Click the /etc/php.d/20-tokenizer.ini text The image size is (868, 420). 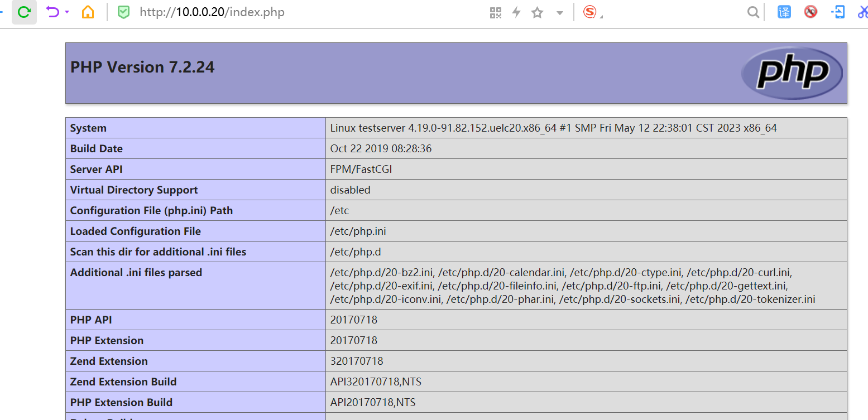click(x=750, y=300)
